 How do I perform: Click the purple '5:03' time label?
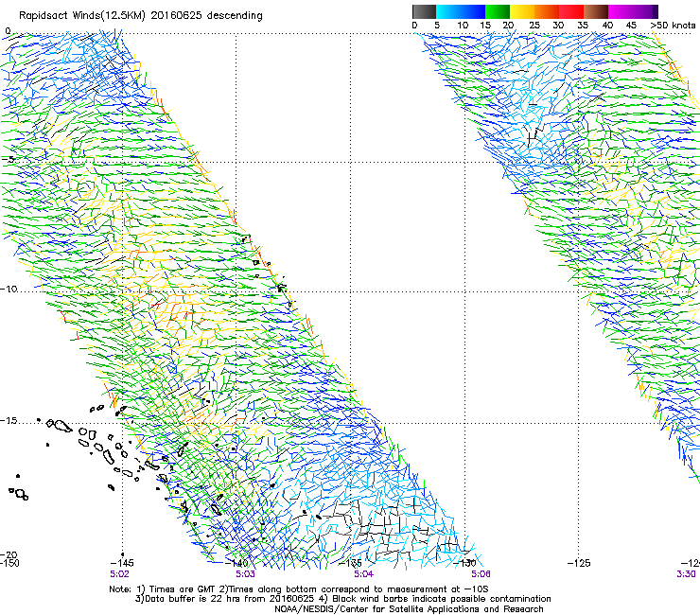point(246,573)
